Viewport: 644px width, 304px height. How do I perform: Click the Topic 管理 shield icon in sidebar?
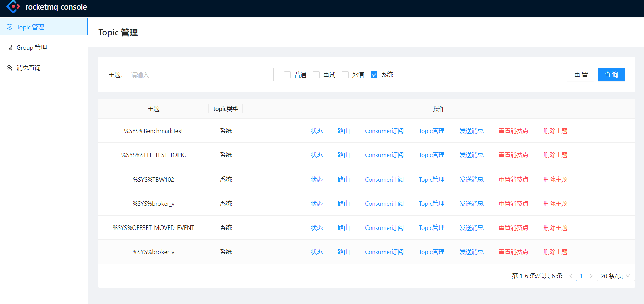10,27
